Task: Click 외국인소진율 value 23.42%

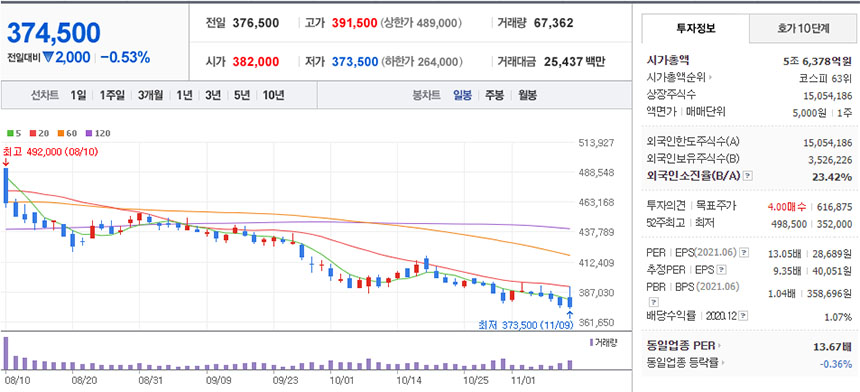Action: coord(831,177)
